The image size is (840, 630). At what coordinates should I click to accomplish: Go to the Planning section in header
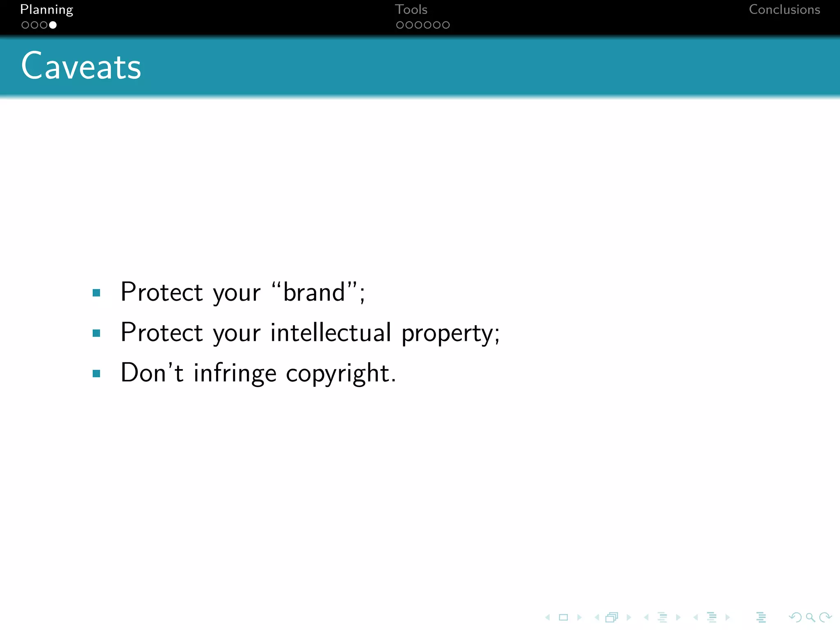tap(46, 9)
